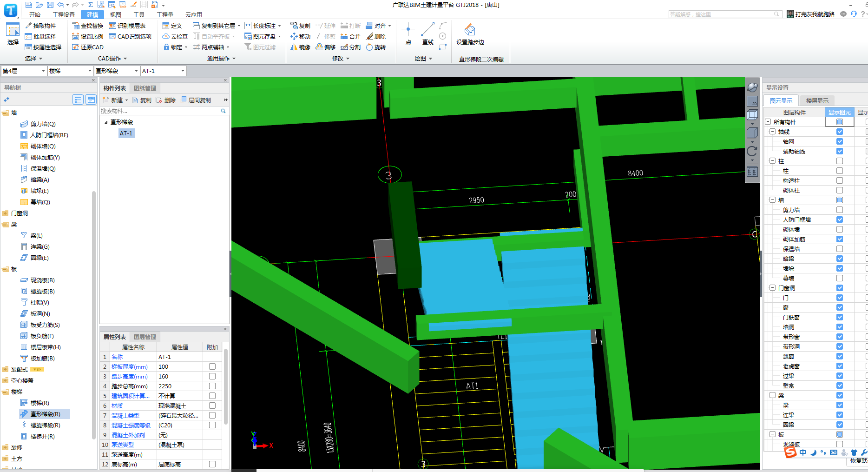The height and width of the screenshot is (472, 868).
Task: Click 设置踏步边 set step edge tool
Action: coord(470,33)
